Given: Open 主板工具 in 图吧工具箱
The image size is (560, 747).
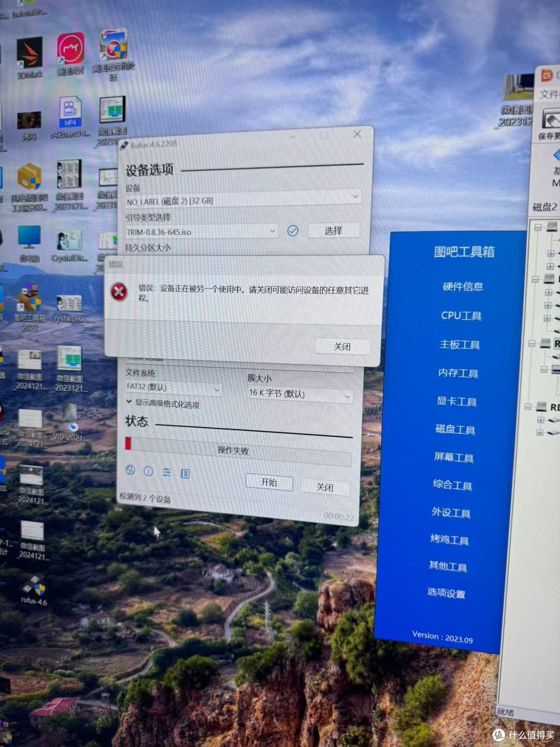Looking at the screenshot, I should tap(459, 344).
